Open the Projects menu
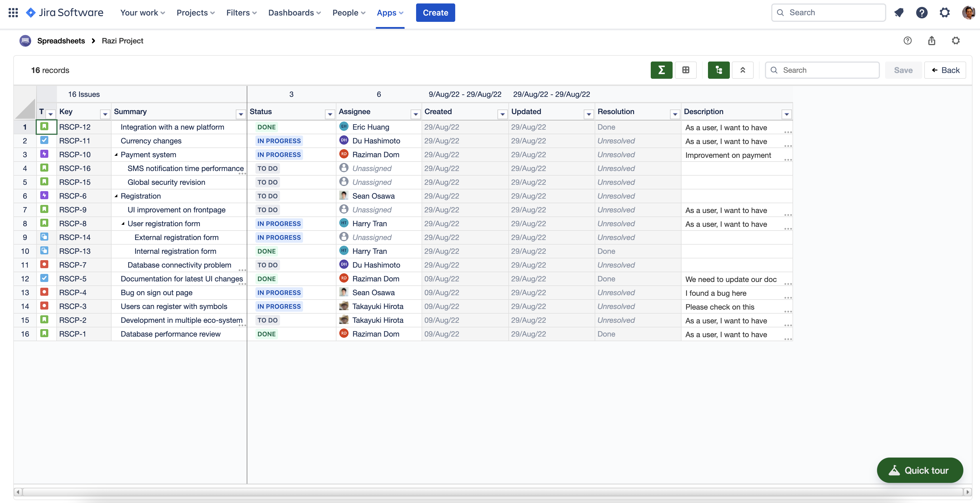The width and height of the screenshot is (980, 503). tap(195, 13)
